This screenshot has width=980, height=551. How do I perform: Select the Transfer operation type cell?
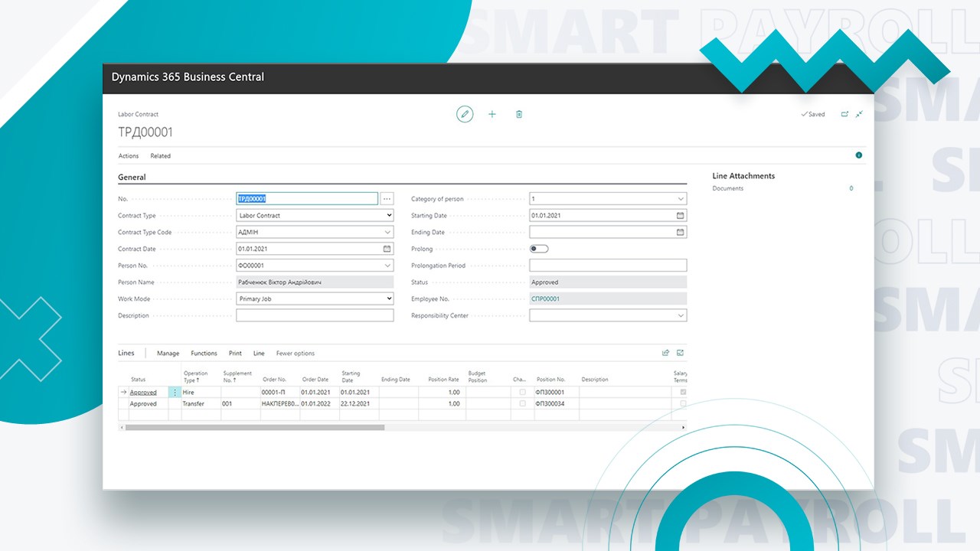(201, 403)
